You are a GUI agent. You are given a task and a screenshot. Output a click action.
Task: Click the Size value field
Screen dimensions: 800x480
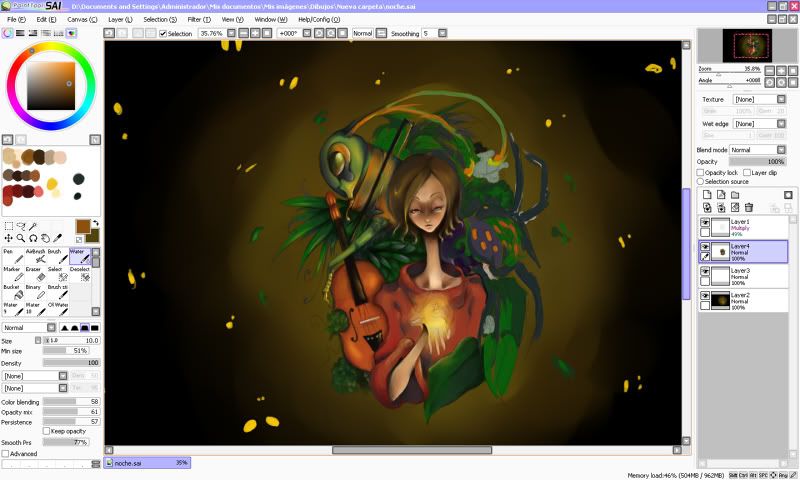point(71,341)
